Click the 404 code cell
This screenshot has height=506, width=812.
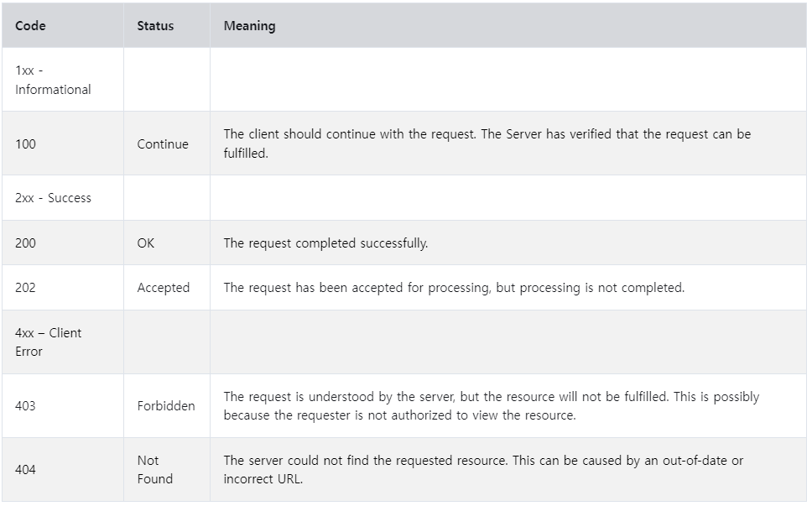[x=25, y=470]
